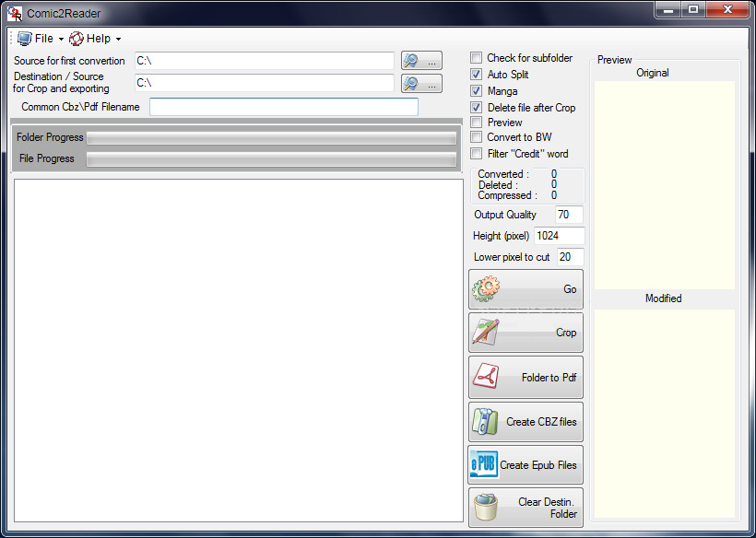Click the lifebuoy icon beside Help
This screenshot has height=538, width=756.
coord(77,39)
